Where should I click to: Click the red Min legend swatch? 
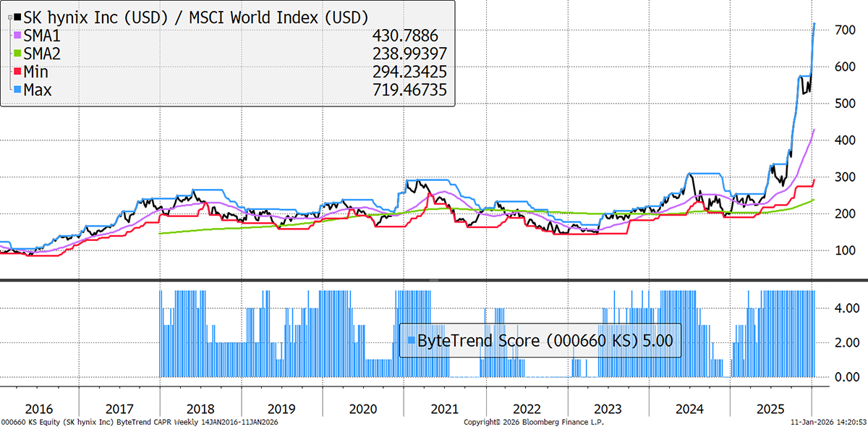pyautogui.click(x=17, y=72)
